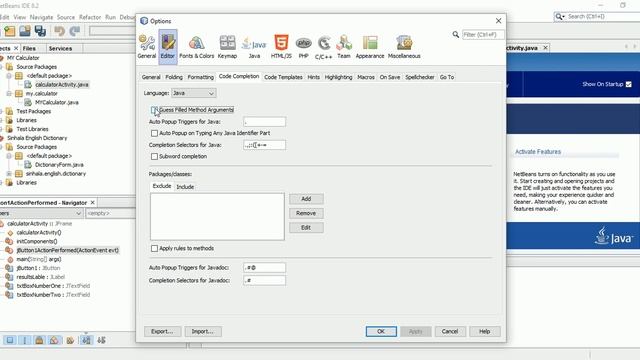The height and width of the screenshot is (360, 640).
Task: Open the Miscellaneous options category
Action: [404, 47]
